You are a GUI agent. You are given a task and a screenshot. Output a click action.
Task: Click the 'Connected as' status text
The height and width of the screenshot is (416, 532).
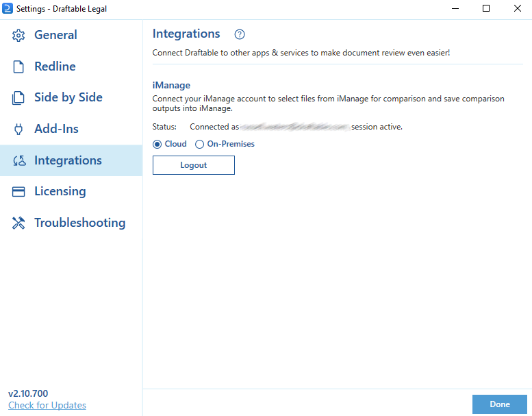coord(214,127)
